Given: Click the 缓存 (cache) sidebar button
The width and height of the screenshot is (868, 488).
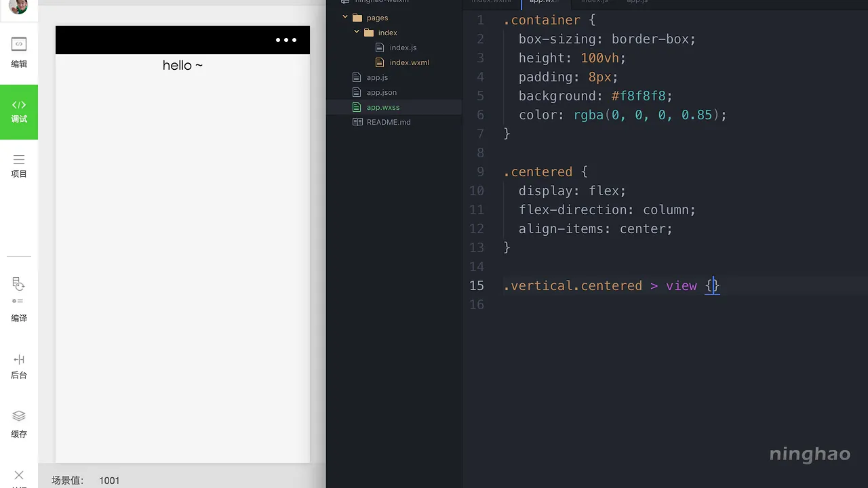Looking at the screenshot, I should coord(19,424).
